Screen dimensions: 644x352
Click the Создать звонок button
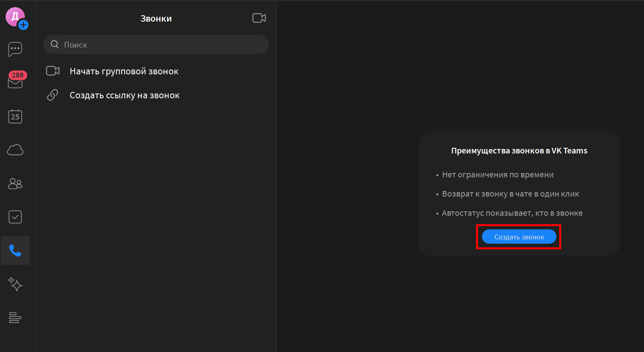(519, 237)
